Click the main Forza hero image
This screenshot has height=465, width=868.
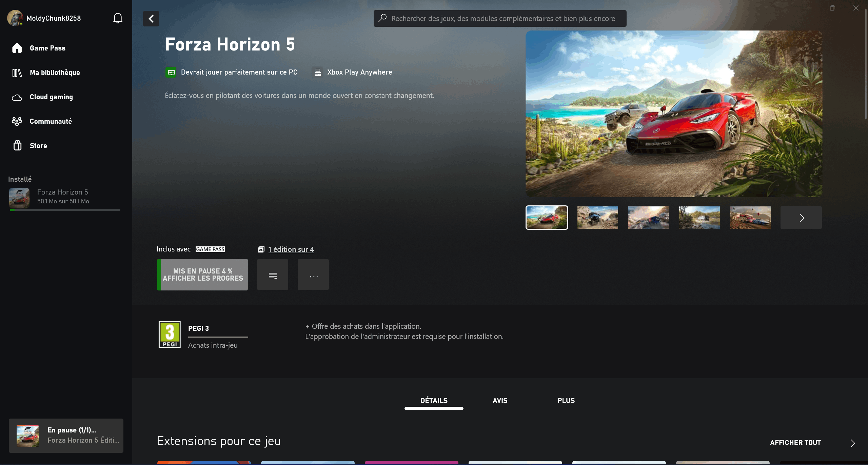(674, 114)
